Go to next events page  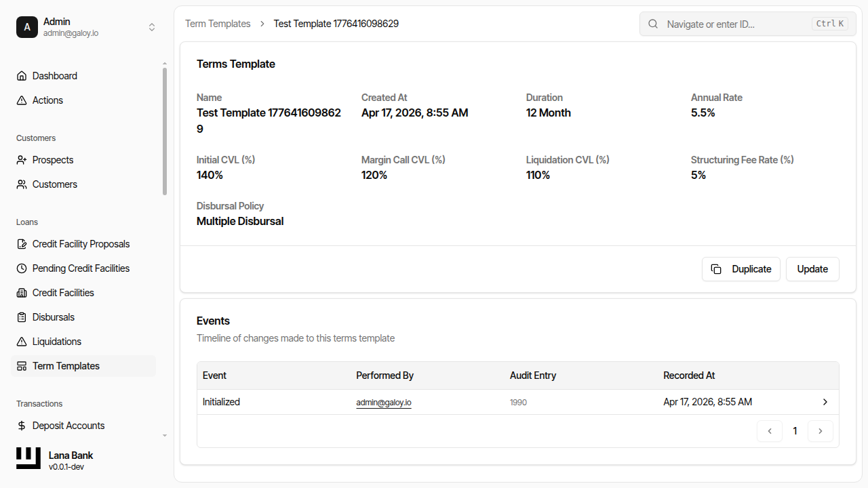coord(821,431)
